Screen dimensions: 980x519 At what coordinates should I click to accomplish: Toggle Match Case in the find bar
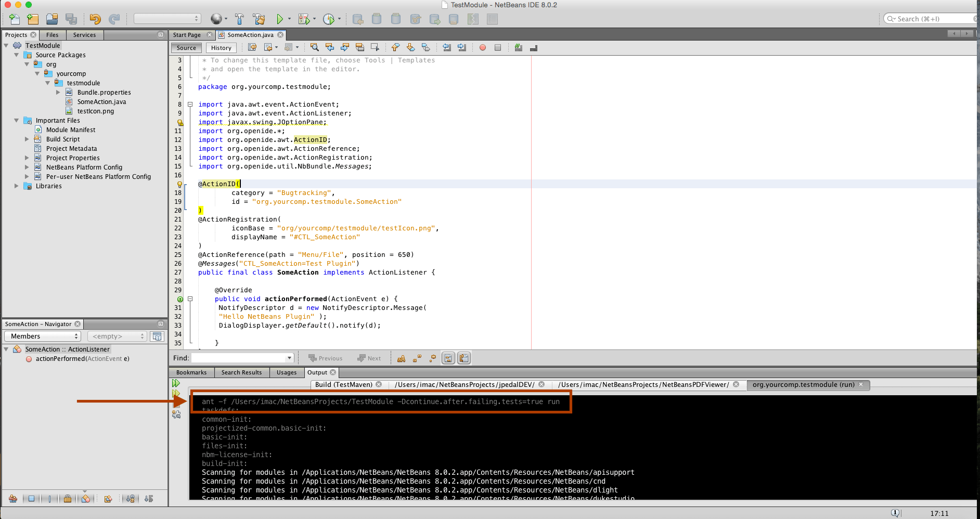[x=401, y=358]
